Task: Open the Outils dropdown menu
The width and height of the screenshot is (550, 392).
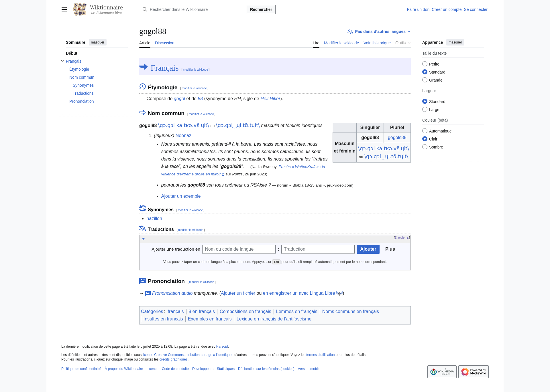Action: click(x=403, y=43)
